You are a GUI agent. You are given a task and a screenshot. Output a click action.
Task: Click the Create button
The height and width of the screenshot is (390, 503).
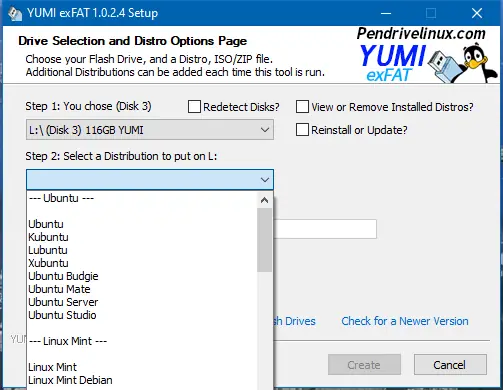[364, 365]
